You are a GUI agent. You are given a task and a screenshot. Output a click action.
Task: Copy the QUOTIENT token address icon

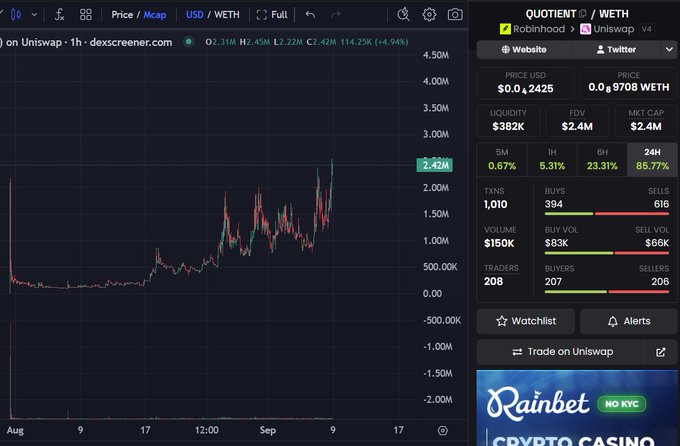(583, 14)
